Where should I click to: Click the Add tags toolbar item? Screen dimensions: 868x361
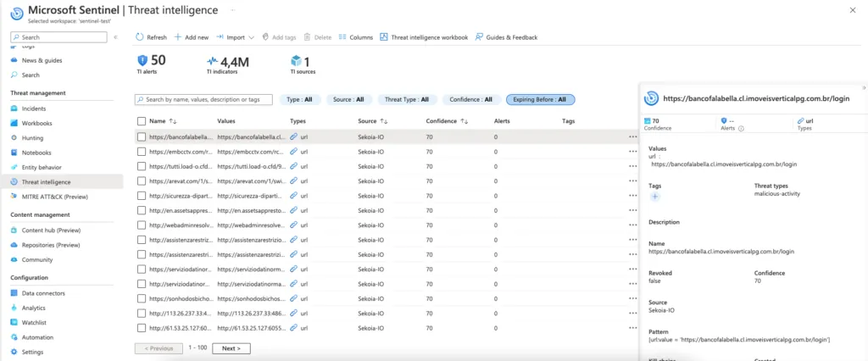coord(279,37)
